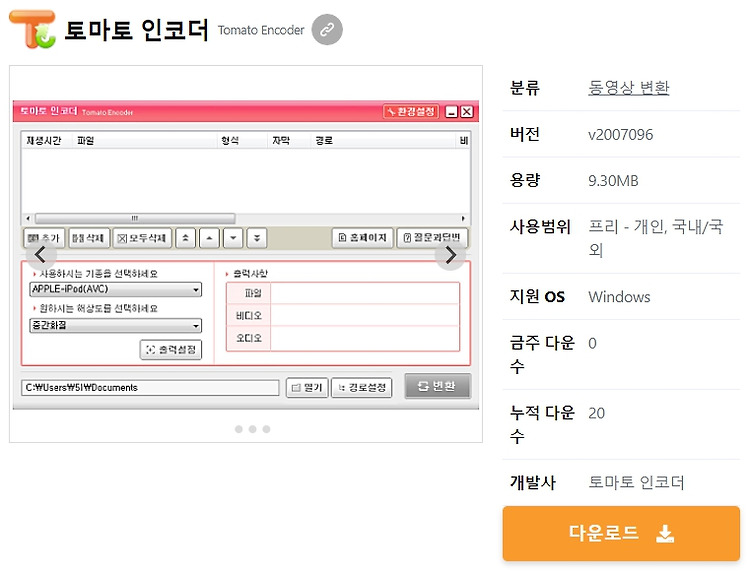Viewport: 750px width, 573px height.
Task: Click the 모두삭제 delete all button
Action: coord(142,238)
